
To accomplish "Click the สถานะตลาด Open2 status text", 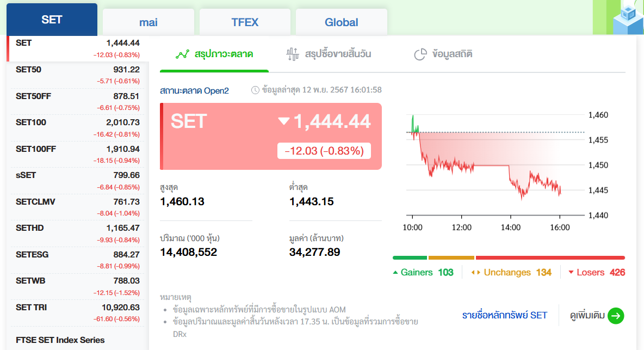I will click(194, 90).
